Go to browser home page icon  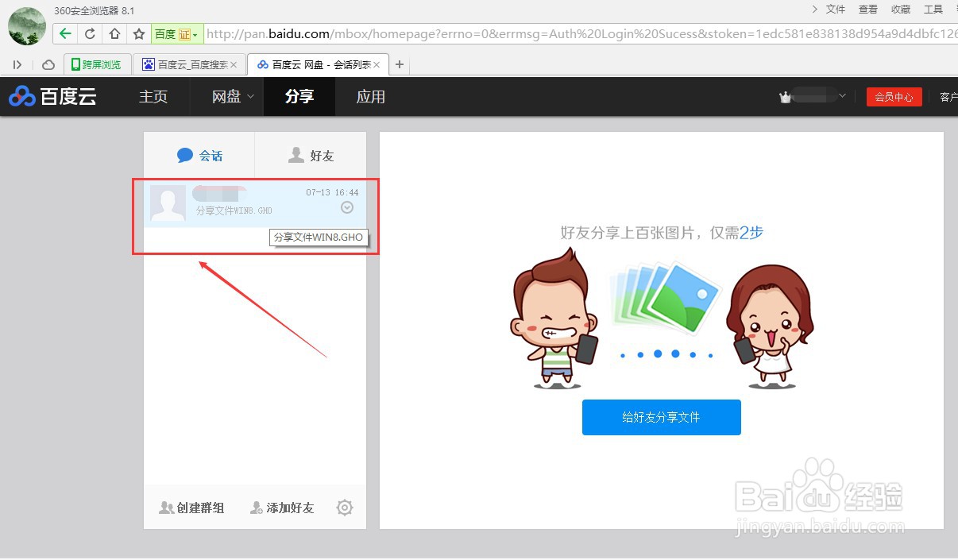(x=114, y=34)
